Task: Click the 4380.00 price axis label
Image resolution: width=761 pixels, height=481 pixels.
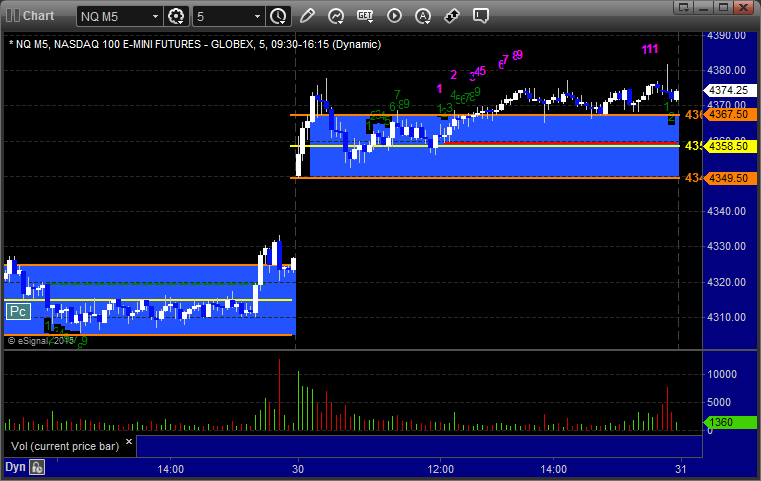Action: [727, 70]
